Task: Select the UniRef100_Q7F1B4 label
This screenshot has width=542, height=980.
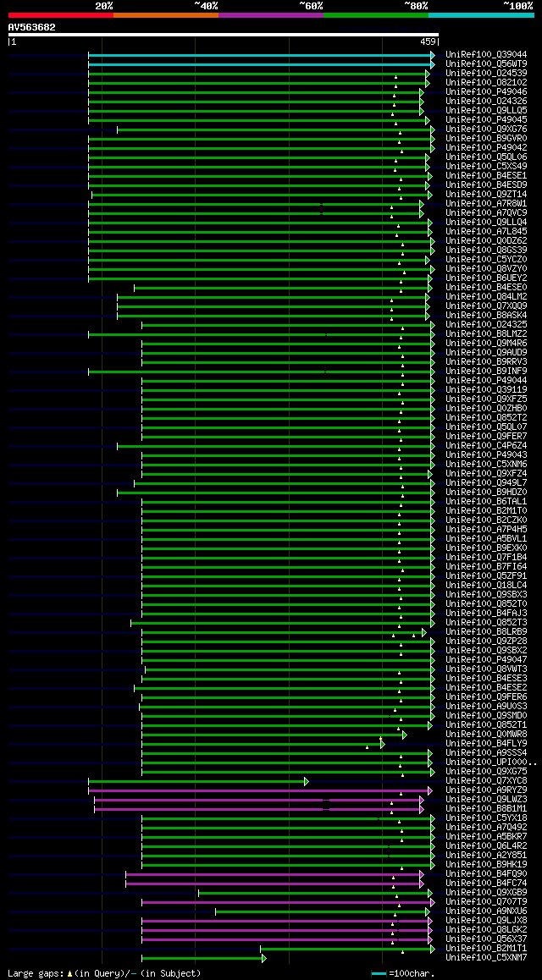Action: coord(486,558)
